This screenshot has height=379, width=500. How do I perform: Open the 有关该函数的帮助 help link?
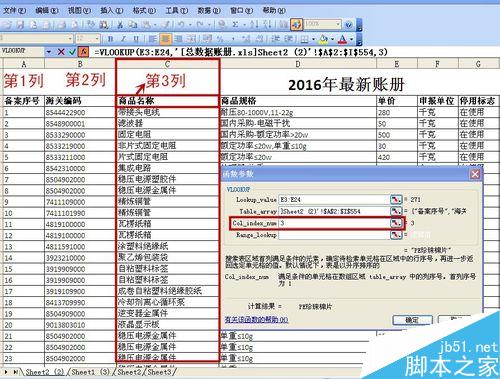pos(256,320)
